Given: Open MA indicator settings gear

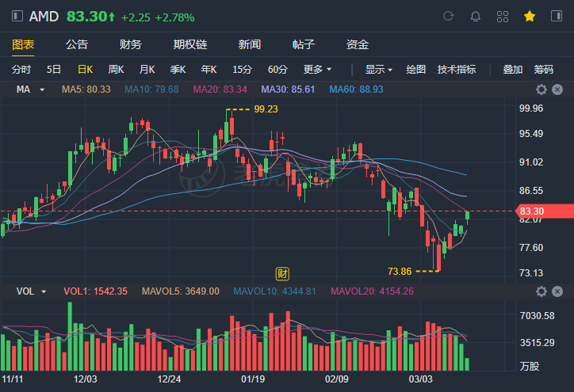Looking at the screenshot, I should [x=541, y=89].
